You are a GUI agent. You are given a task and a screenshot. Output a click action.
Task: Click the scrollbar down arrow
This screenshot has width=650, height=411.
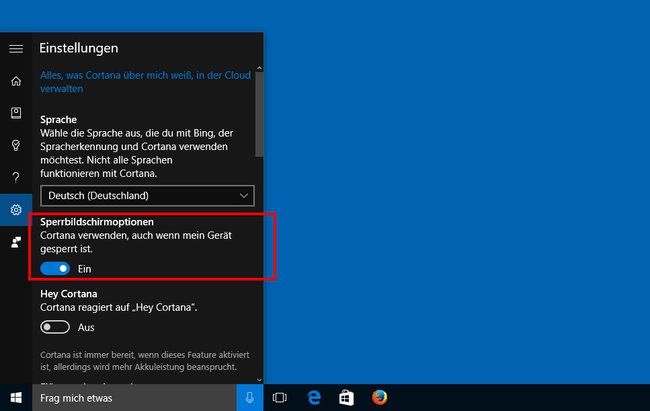(260, 379)
